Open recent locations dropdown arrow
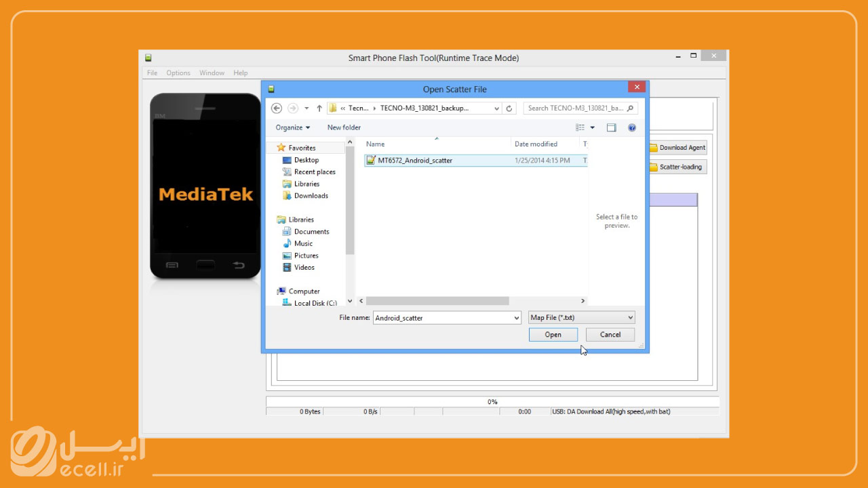The height and width of the screenshot is (488, 868). click(x=307, y=108)
